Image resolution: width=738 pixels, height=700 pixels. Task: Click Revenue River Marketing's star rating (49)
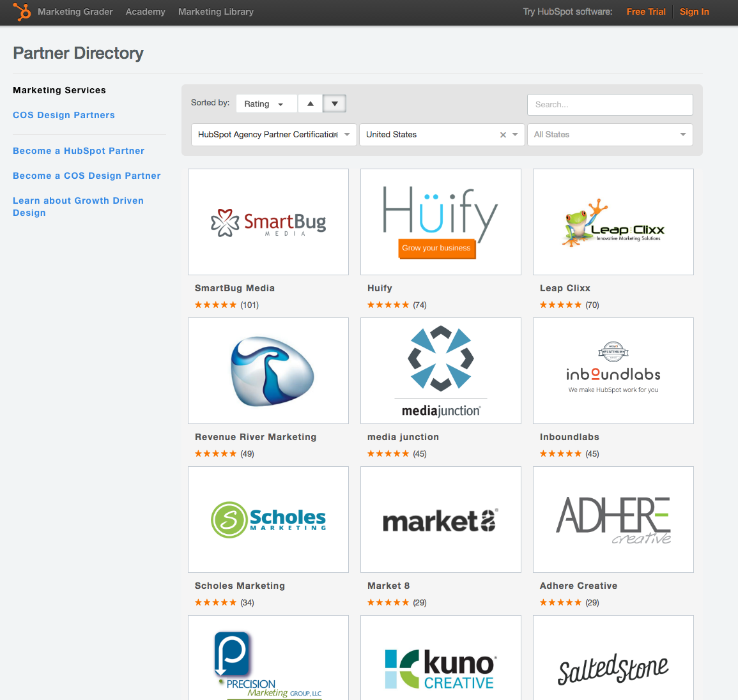224,453
